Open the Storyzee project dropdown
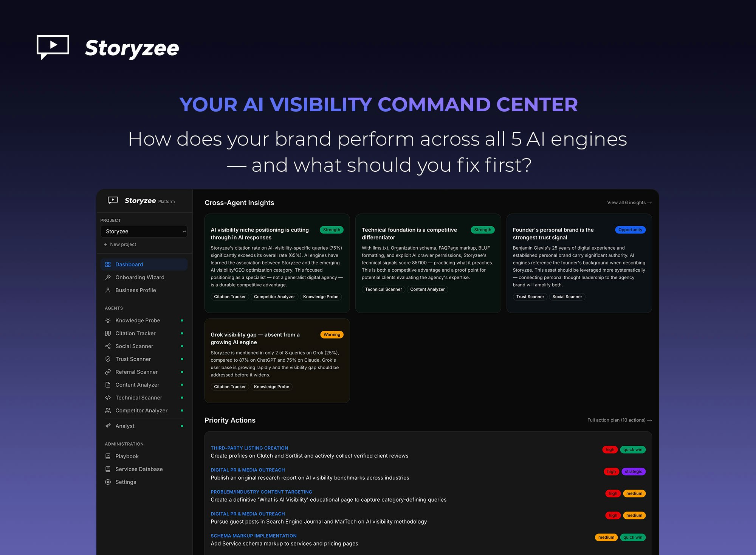 pos(144,231)
